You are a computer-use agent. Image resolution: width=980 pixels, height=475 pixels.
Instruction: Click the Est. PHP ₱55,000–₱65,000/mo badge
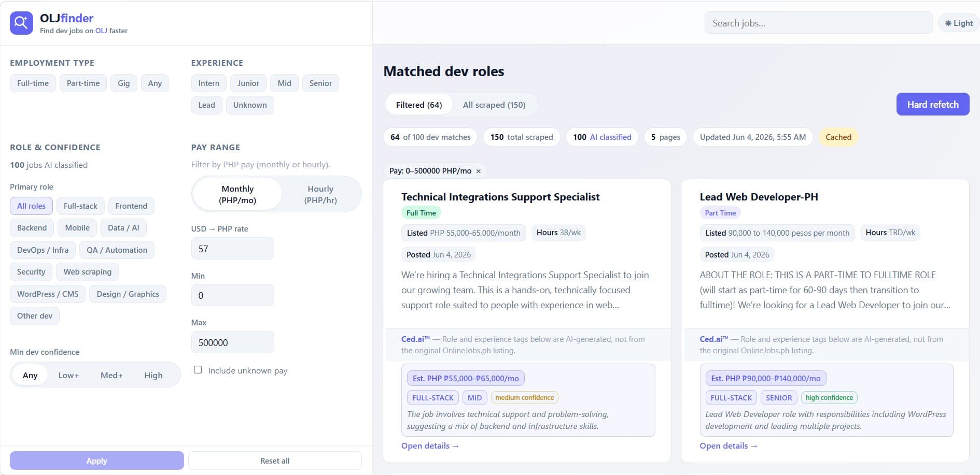(466, 379)
